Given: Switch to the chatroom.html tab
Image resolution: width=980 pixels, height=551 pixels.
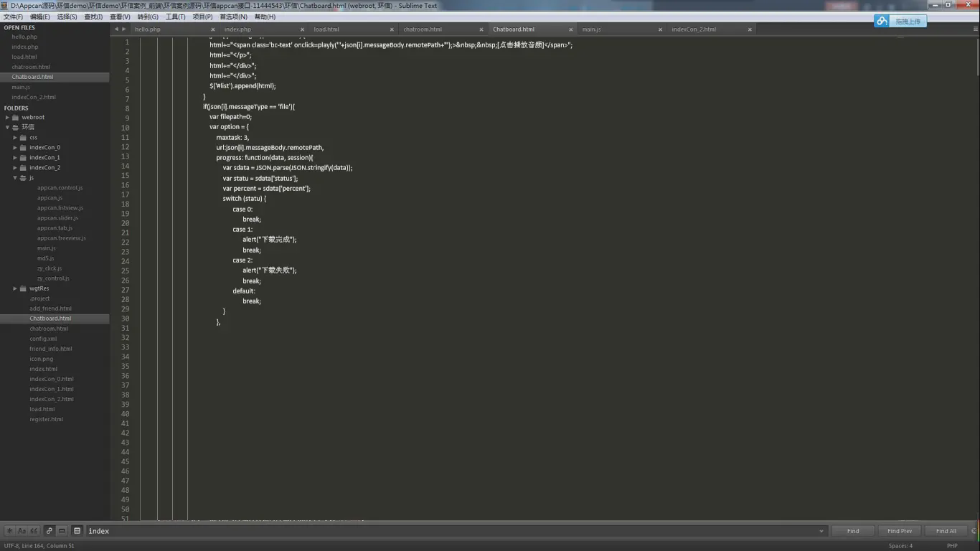Looking at the screenshot, I should [x=423, y=29].
